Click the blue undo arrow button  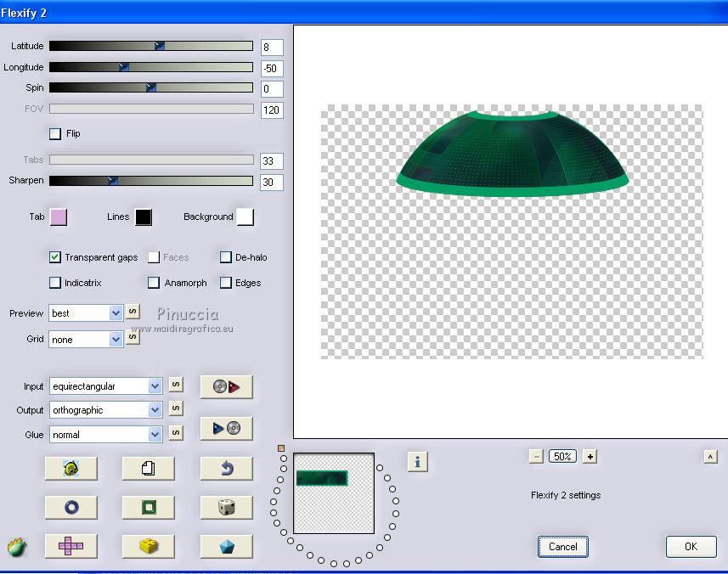pos(227,468)
